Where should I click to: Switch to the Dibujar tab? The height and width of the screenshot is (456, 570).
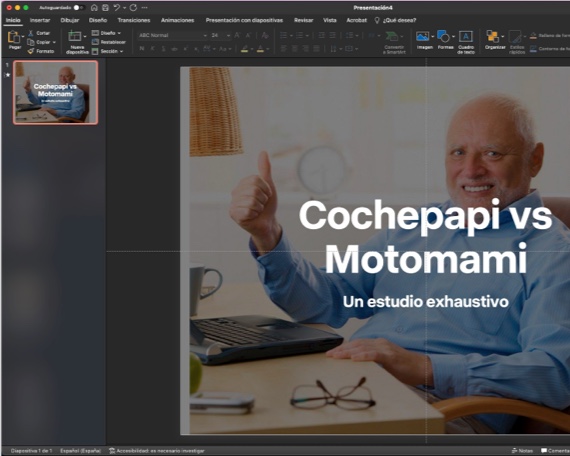[70, 20]
